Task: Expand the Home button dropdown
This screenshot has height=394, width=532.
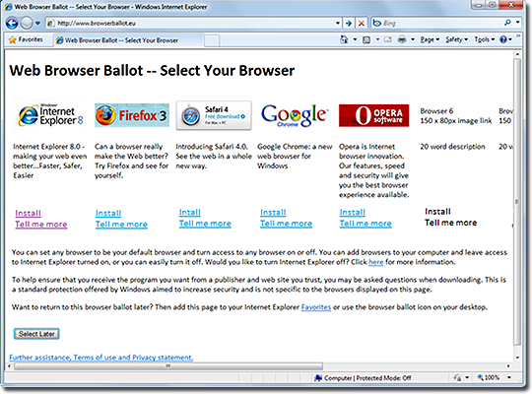Action: (x=355, y=39)
